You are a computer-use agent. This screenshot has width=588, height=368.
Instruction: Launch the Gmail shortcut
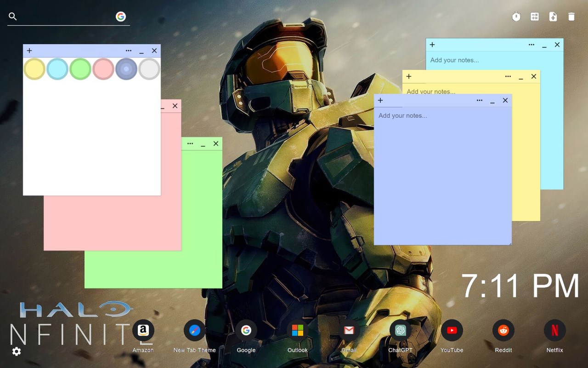tap(349, 330)
